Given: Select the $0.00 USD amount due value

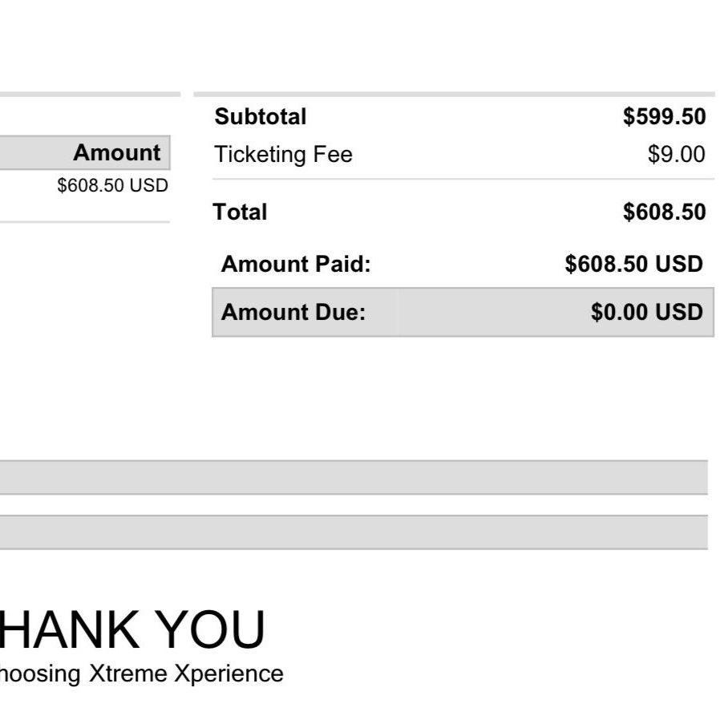Looking at the screenshot, I should 647,312.
